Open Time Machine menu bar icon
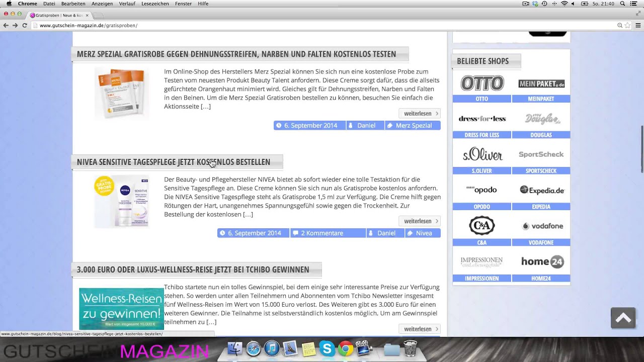 [x=544, y=4]
